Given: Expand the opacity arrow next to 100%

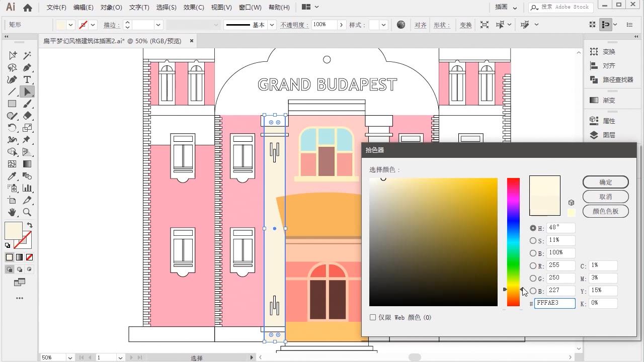Looking at the screenshot, I should pos(342,25).
